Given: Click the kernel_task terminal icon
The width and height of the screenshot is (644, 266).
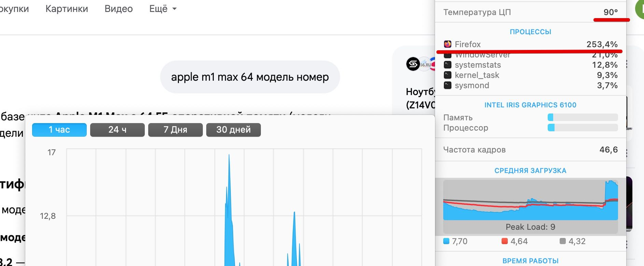Looking at the screenshot, I should [448, 75].
